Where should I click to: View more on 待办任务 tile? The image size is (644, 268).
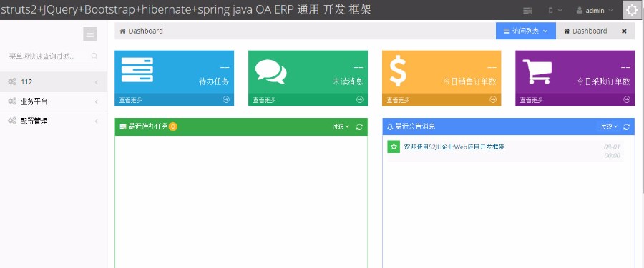pyautogui.click(x=174, y=100)
